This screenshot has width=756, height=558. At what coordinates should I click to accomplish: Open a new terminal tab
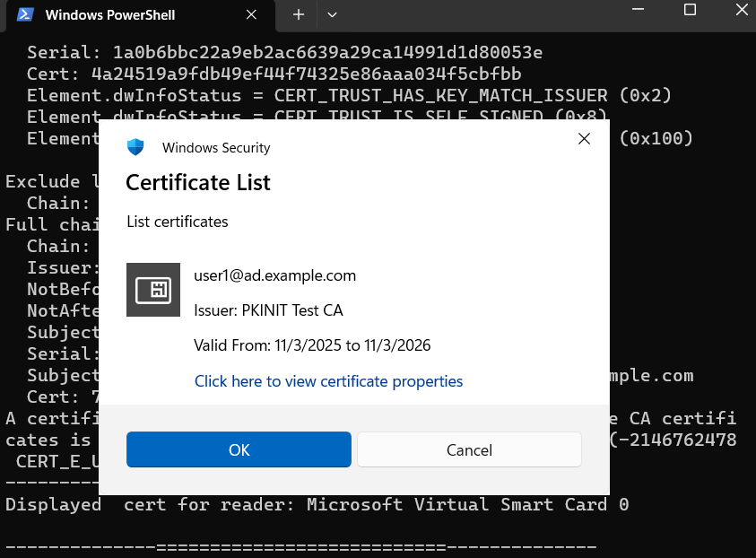299,15
